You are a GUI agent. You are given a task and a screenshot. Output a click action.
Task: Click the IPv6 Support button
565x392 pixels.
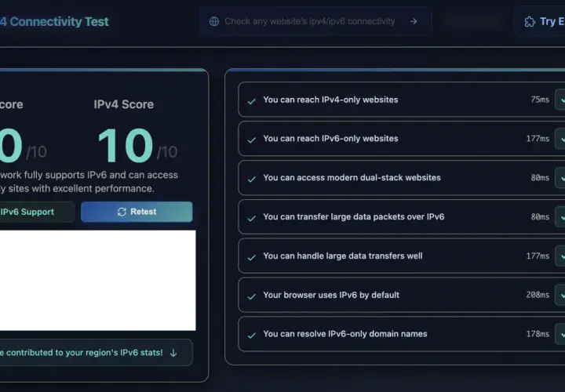point(37,212)
